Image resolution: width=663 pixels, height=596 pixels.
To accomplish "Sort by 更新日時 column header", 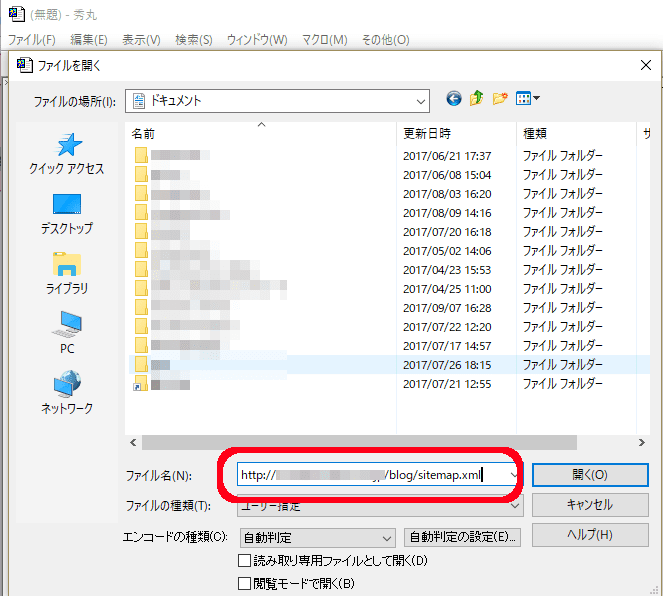I will click(x=456, y=134).
